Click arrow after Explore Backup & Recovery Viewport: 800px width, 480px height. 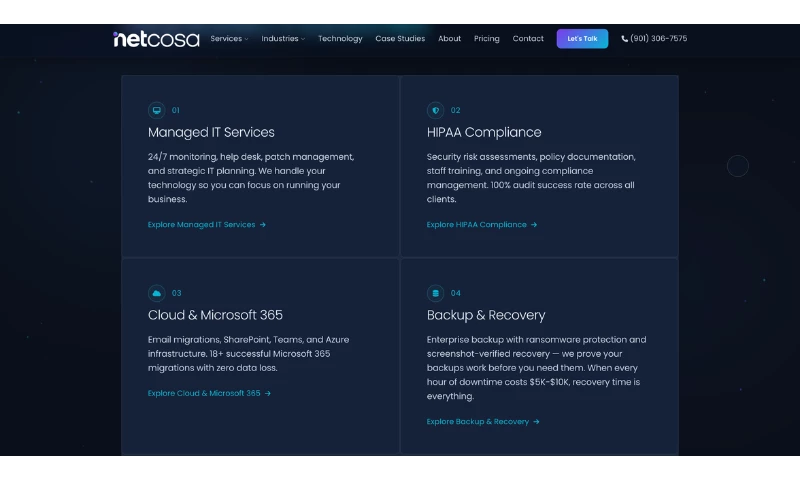(536, 422)
